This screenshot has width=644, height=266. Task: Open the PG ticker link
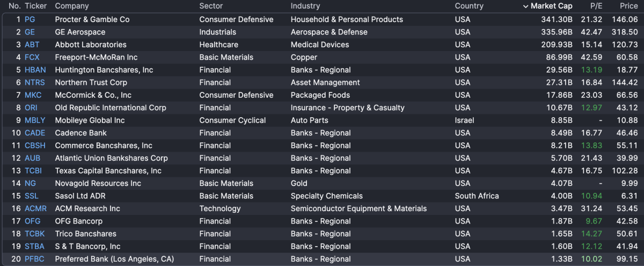click(x=30, y=19)
